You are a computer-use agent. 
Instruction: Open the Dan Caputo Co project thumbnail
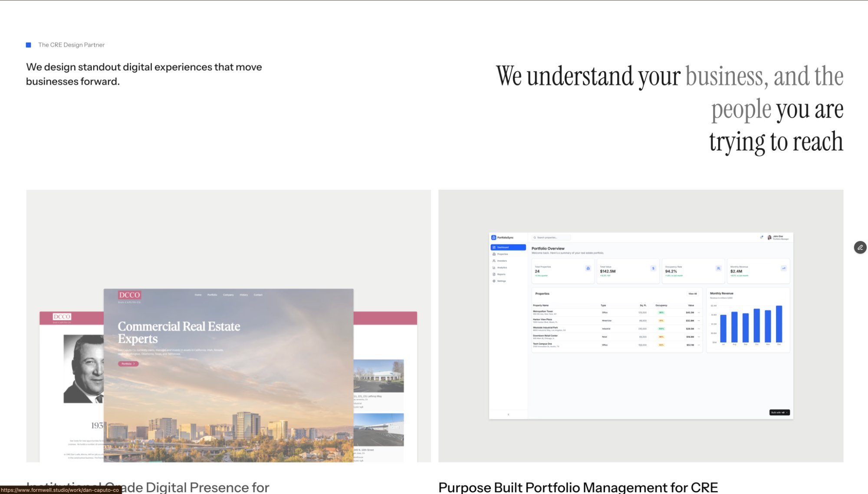228,326
